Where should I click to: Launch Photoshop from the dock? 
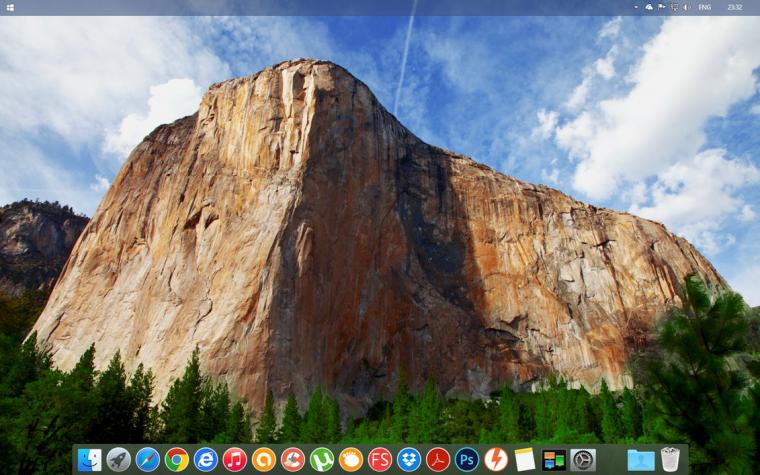pos(467,459)
